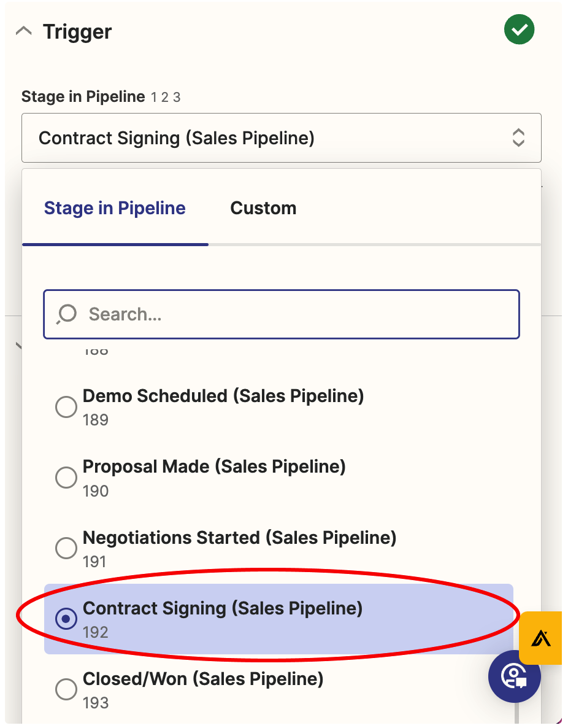Open the blue help chat bubble

point(514,677)
